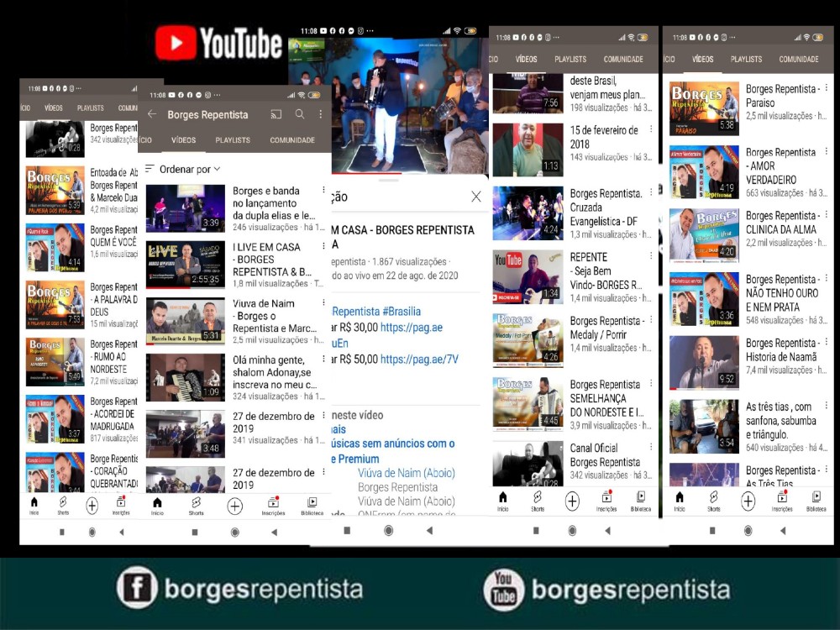Click the red progress bar under playing video
Image resolution: width=840 pixels, height=630 pixels.
coord(366,174)
